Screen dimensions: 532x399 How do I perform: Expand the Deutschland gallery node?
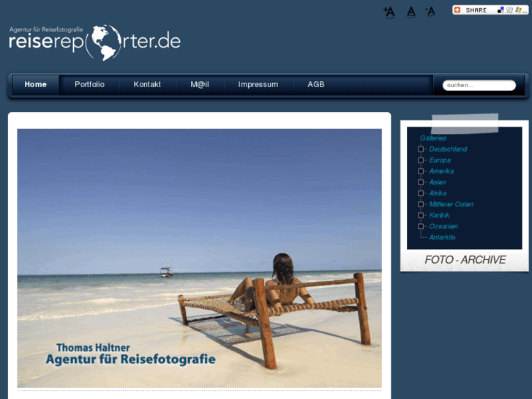coord(421,149)
